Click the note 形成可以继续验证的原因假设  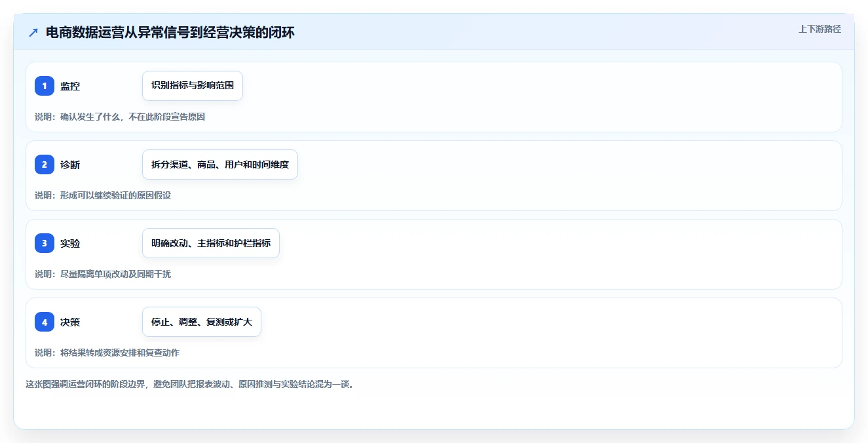point(115,195)
